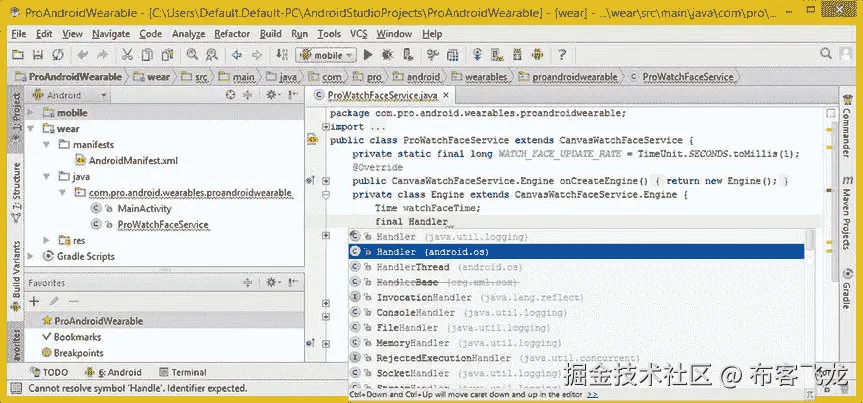
Task: Click the Save All toolbar icon
Action: [x=38, y=55]
